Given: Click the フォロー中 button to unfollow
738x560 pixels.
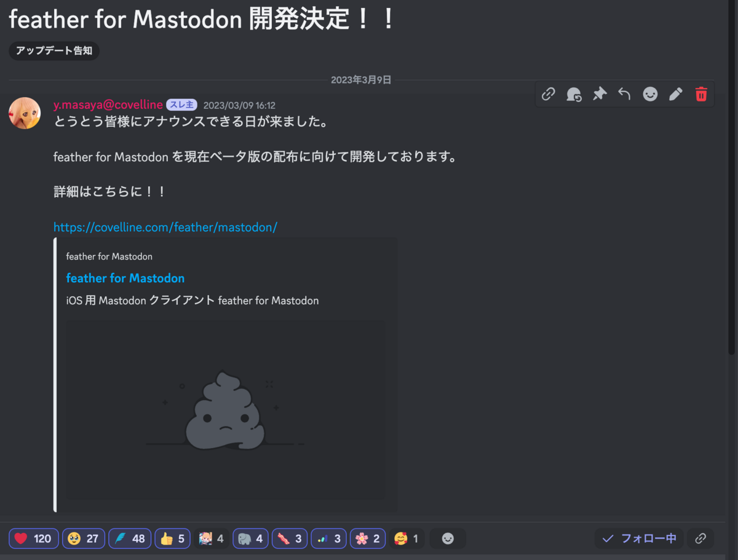Looking at the screenshot, I should 639,538.
